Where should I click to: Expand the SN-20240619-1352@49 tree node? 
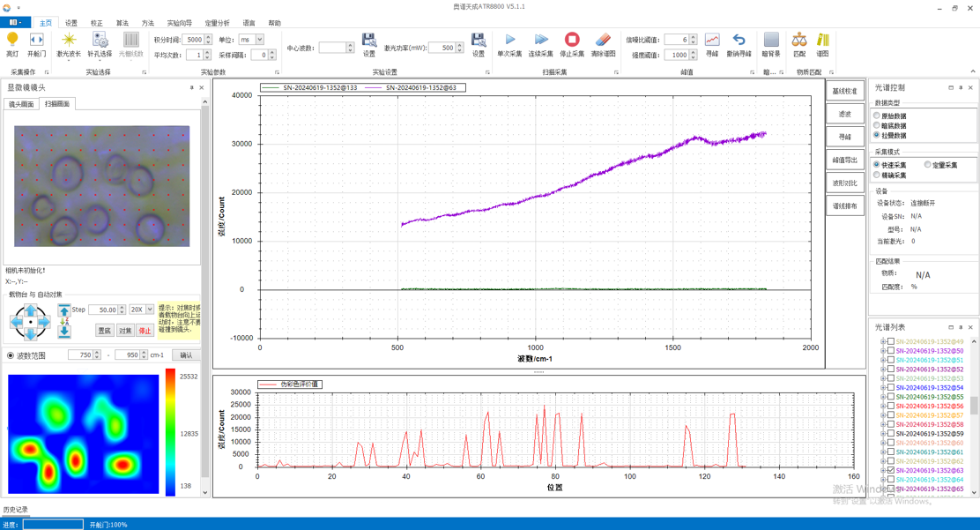[883, 342]
